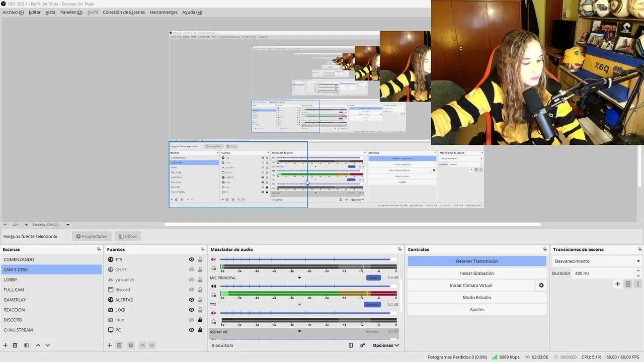Unlock the PC source
644x362 pixels.
coord(200,330)
